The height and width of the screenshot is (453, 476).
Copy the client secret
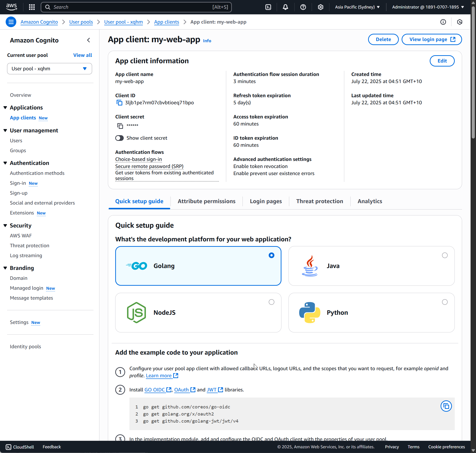120,126
